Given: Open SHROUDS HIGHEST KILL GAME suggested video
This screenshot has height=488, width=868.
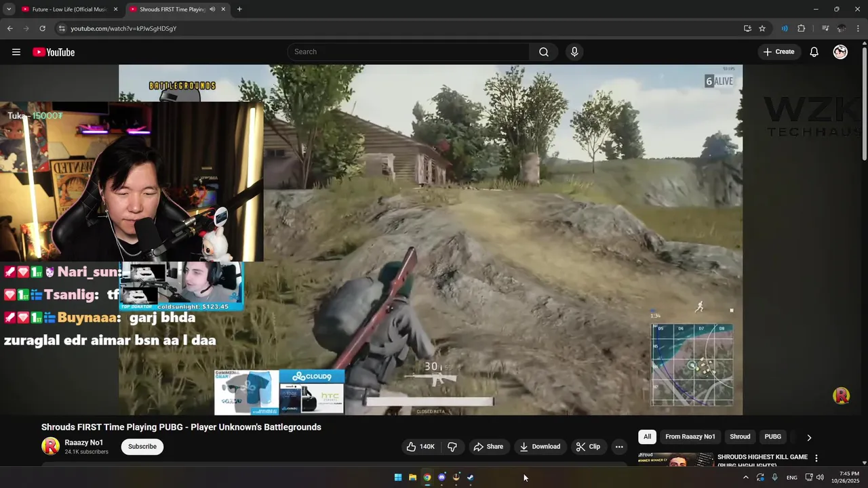Looking at the screenshot, I should (x=762, y=460).
